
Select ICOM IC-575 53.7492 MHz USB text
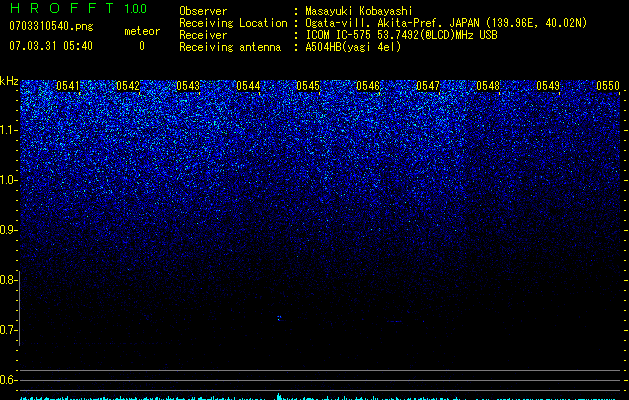pyautogui.click(x=401, y=35)
